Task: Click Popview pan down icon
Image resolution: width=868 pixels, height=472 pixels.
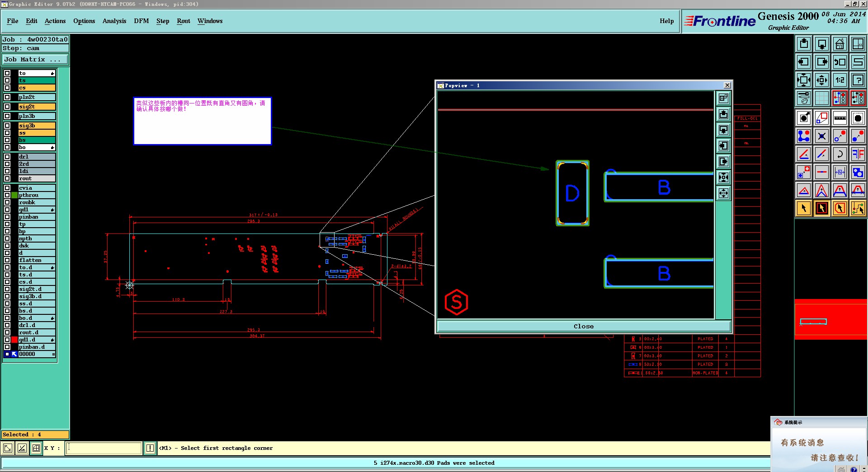Action: click(724, 130)
